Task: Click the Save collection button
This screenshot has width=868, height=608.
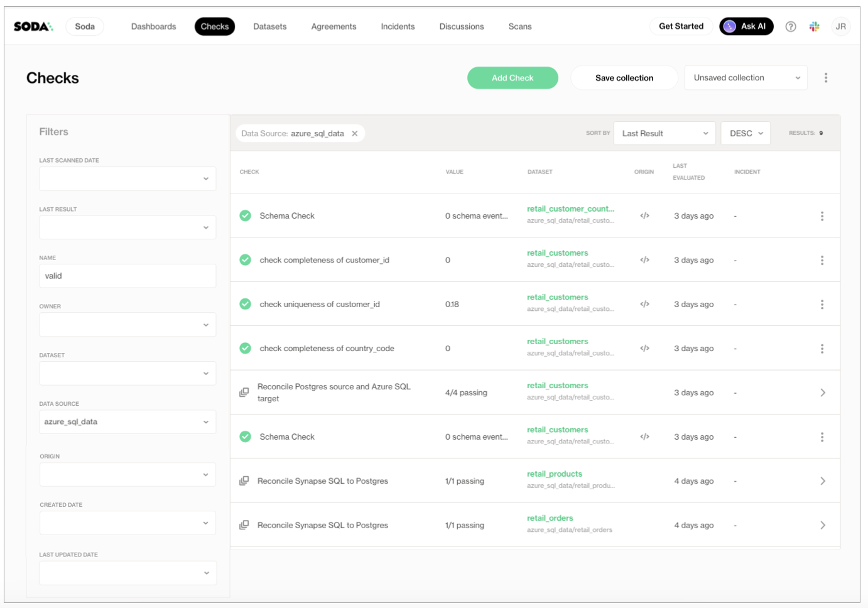Action: coord(624,78)
